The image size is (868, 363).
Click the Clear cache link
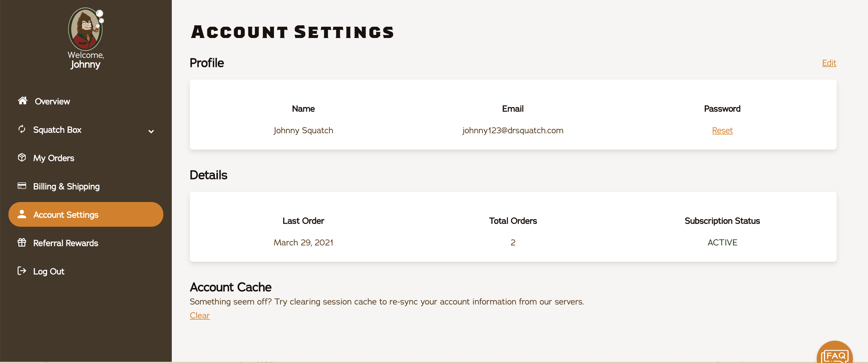tap(200, 315)
